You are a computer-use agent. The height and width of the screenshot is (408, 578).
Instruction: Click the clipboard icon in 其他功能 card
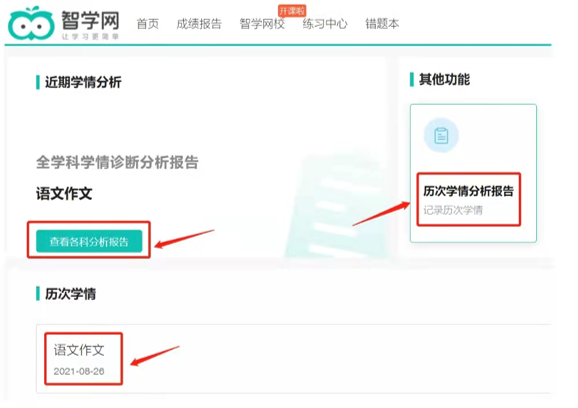tap(441, 135)
